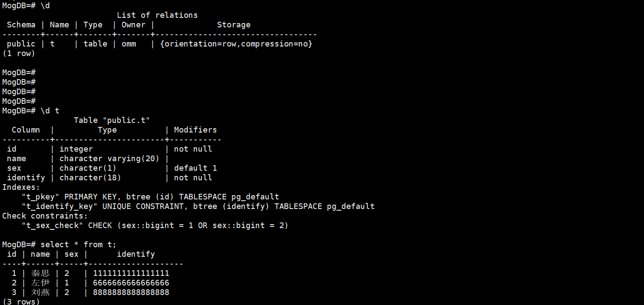644x305 pixels.
Task: Click the "(3 rows)" result count
Action: pos(21,301)
